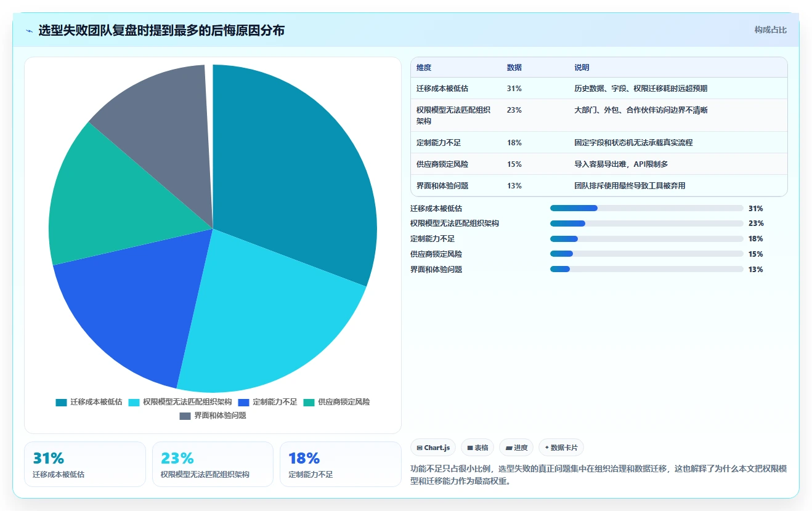
Task: Toggle the 权限模型无法匹配组织架构 legend entry
Action: click(180, 402)
